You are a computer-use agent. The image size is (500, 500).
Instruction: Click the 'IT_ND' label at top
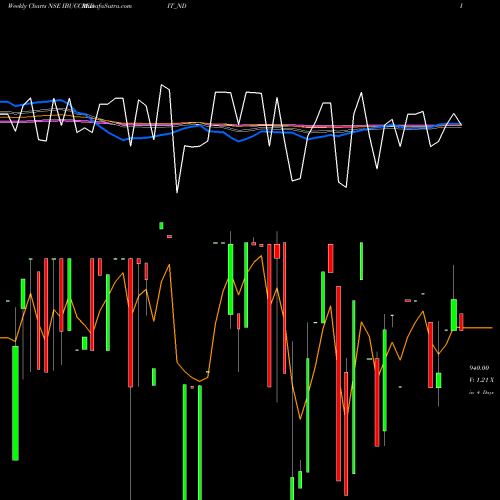tap(177, 6)
